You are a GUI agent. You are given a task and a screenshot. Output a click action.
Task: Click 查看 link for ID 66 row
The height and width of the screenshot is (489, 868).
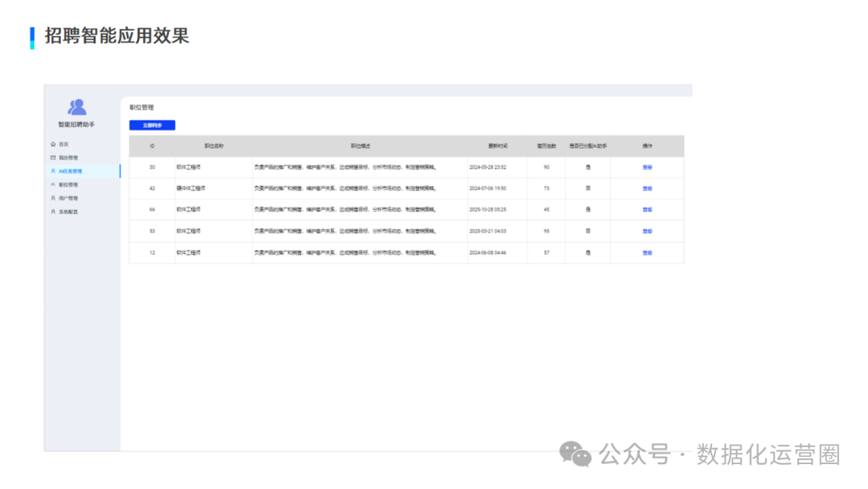[647, 210]
